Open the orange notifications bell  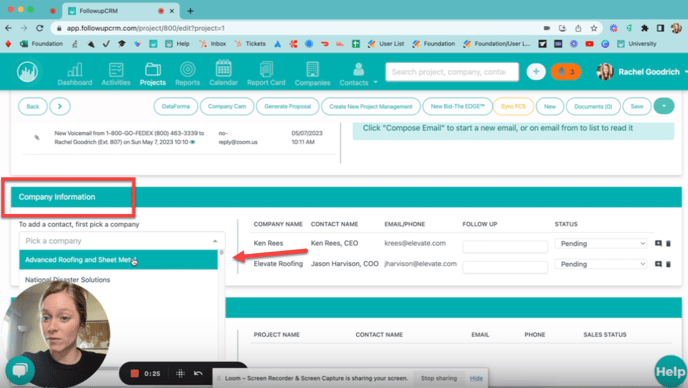click(566, 72)
